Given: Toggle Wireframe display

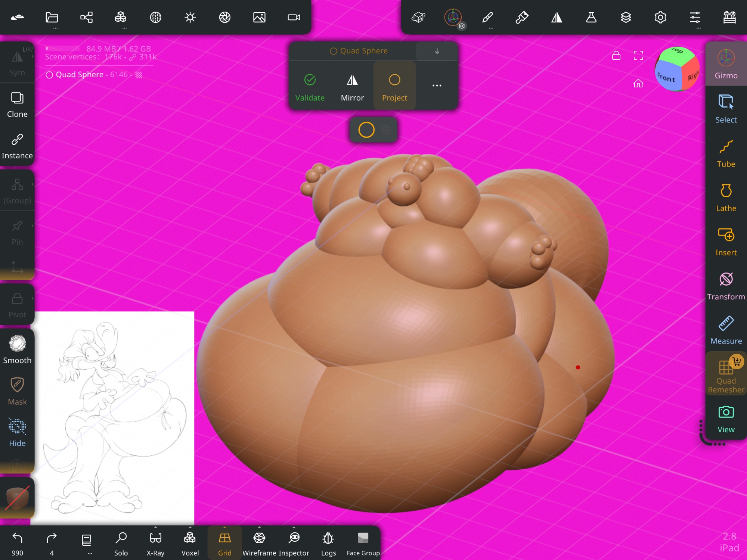Looking at the screenshot, I should click(x=259, y=543).
